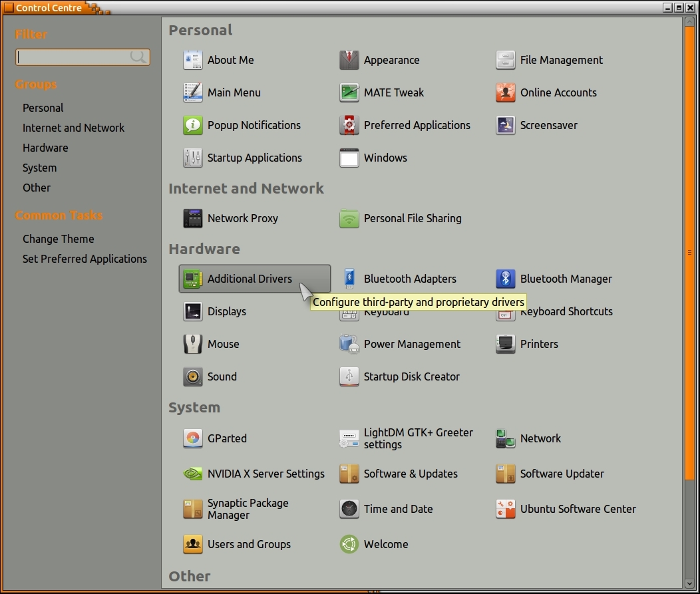Open Printers settings
The image size is (700, 594).
527,344
